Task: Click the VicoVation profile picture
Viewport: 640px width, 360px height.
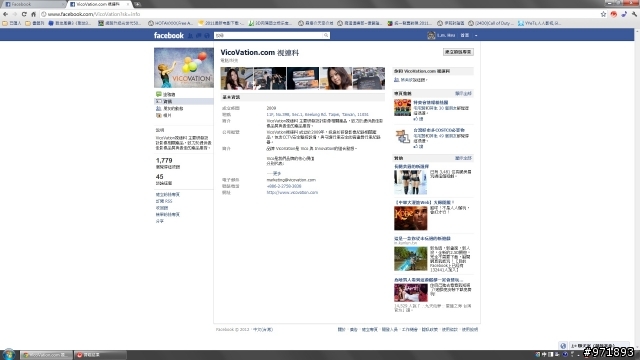Action: tap(184, 68)
